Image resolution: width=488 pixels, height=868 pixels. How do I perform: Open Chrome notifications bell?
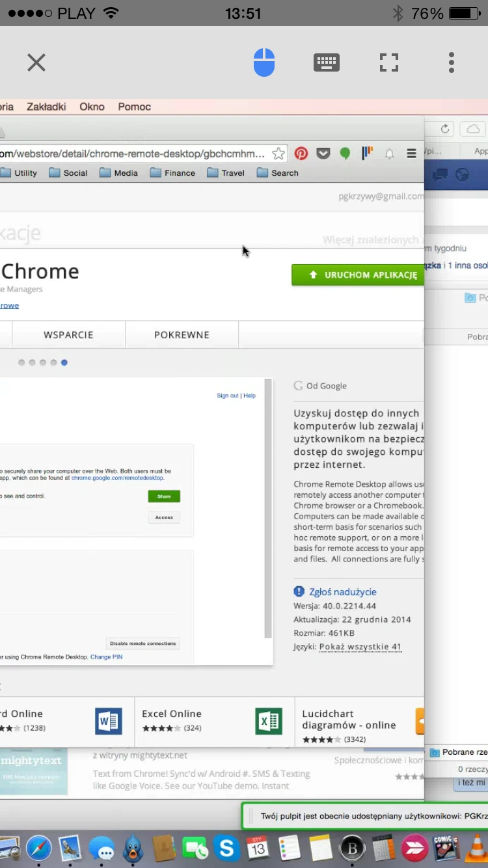click(x=390, y=154)
